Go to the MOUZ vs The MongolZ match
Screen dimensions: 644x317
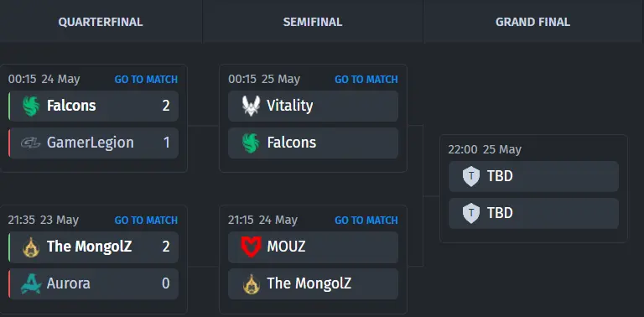click(366, 220)
